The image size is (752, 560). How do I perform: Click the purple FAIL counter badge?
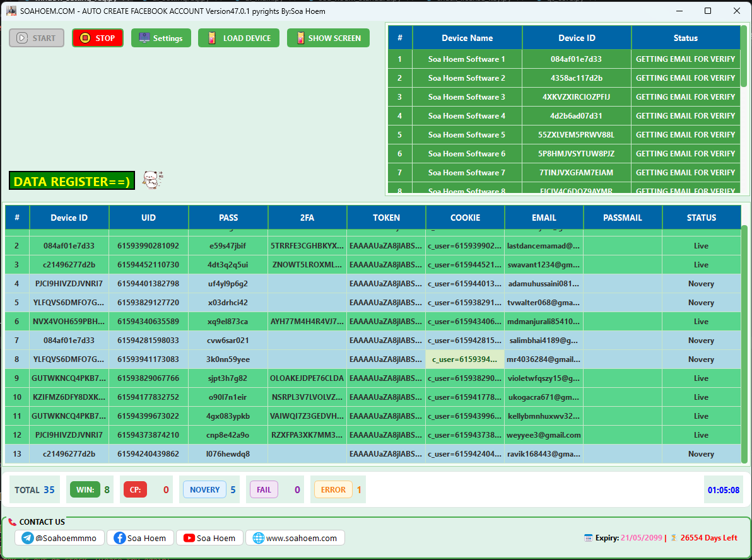pyautogui.click(x=264, y=489)
